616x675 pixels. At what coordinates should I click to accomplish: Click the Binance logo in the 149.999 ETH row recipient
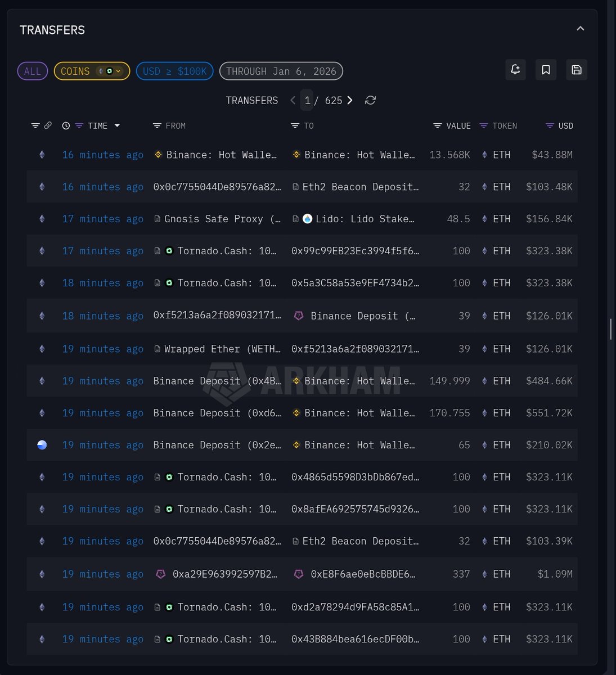coord(296,381)
